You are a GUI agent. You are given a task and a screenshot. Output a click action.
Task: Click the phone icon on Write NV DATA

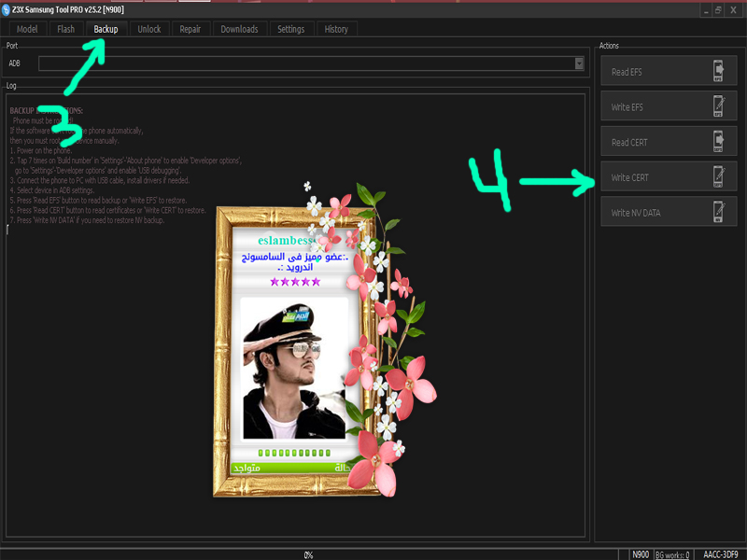(718, 212)
